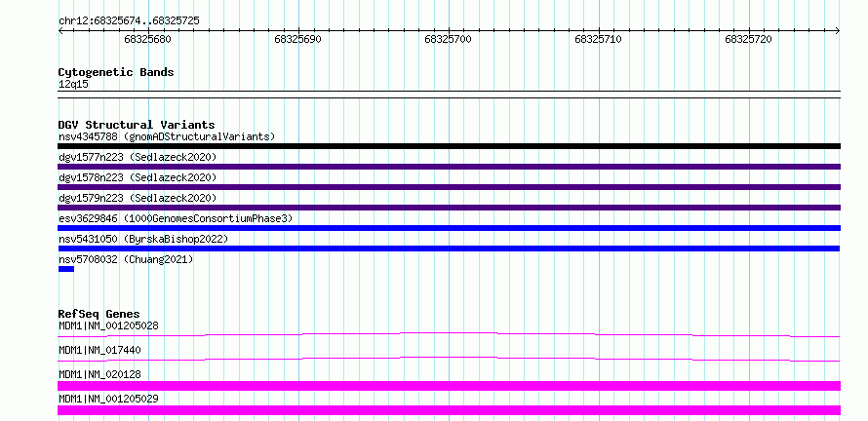This screenshot has height=421, width=868.
Task: Click the MDM1|NM_017440 transcript label
Action: click(x=99, y=350)
